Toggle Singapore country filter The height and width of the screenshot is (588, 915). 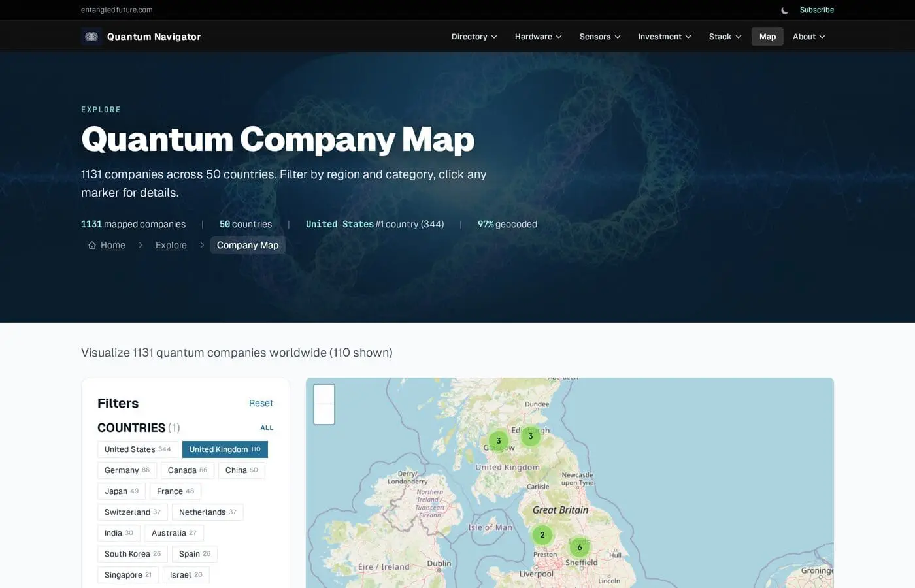(128, 575)
